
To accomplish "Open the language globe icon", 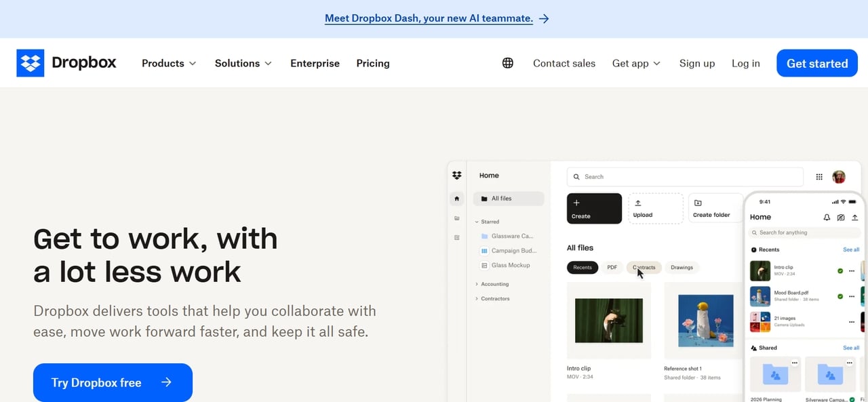I will (x=508, y=63).
